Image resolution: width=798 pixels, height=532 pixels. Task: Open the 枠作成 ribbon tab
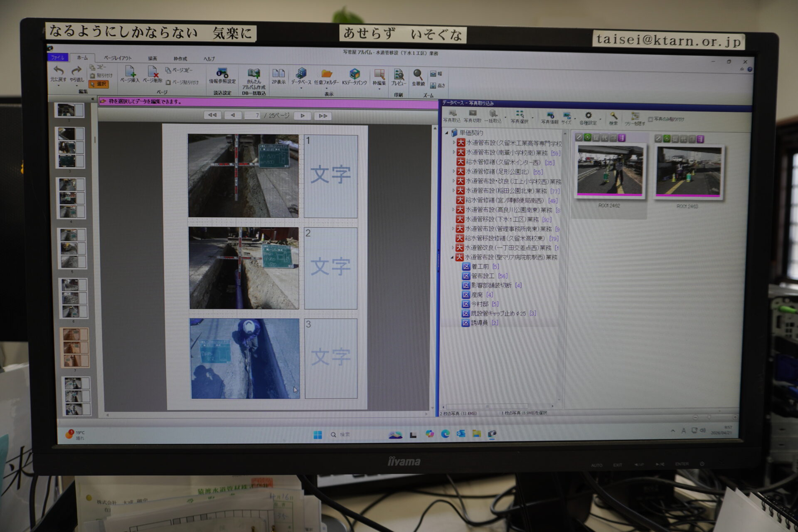click(x=180, y=59)
